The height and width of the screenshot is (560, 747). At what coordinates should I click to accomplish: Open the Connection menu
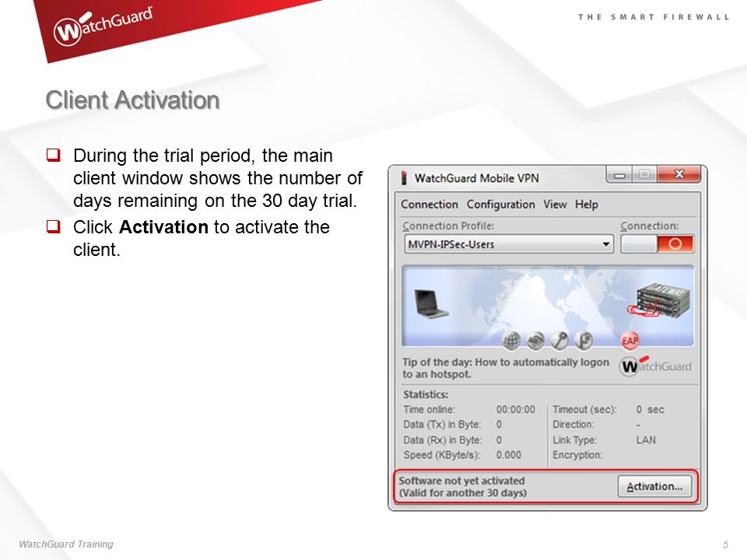[430, 205]
